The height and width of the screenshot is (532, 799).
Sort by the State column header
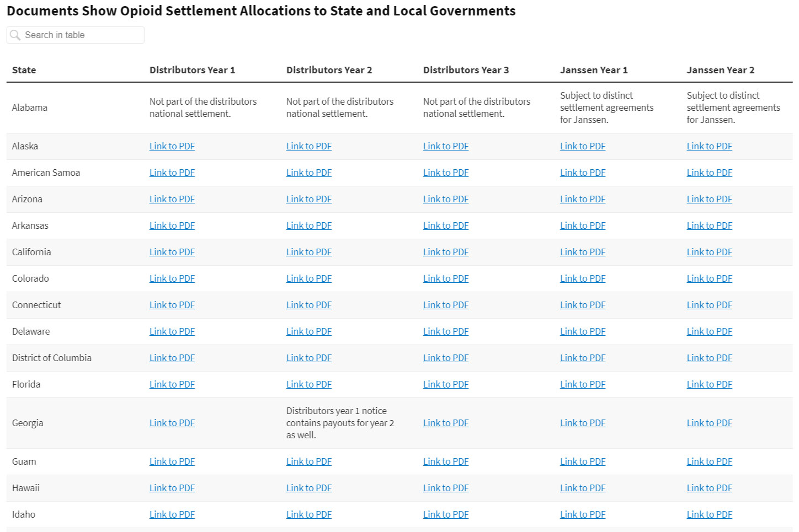pyautogui.click(x=24, y=70)
